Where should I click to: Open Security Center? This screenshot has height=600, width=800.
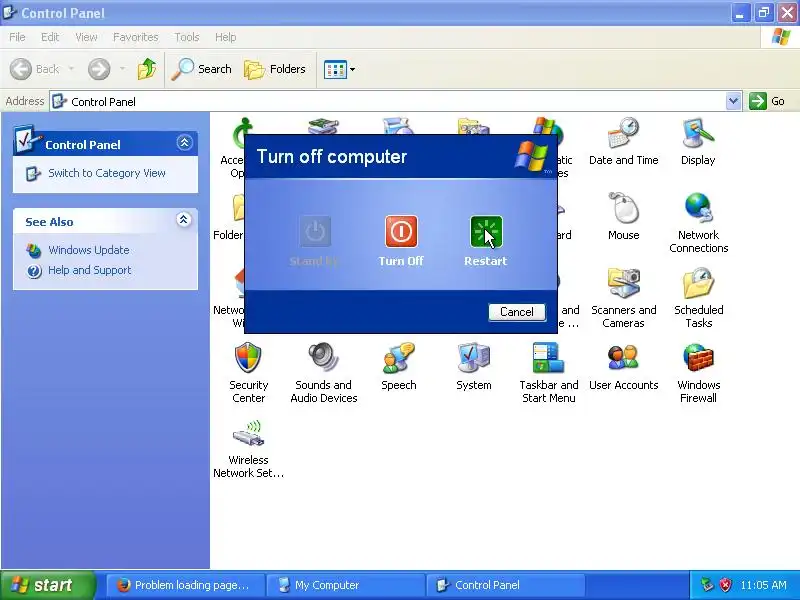click(x=248, y=372)
